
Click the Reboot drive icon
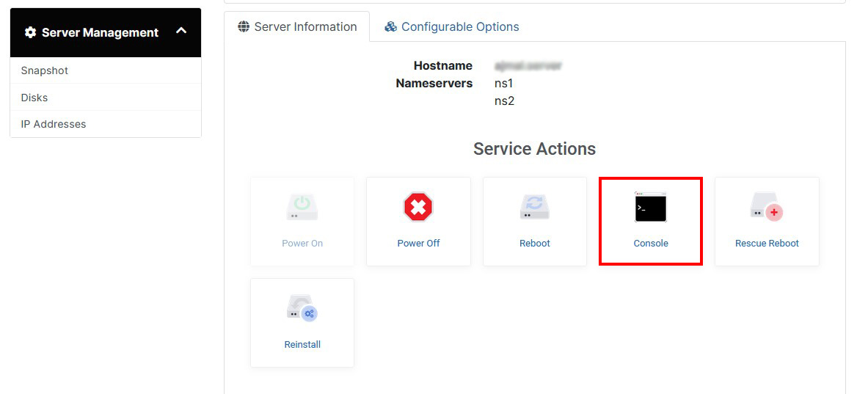click(535, 207)
